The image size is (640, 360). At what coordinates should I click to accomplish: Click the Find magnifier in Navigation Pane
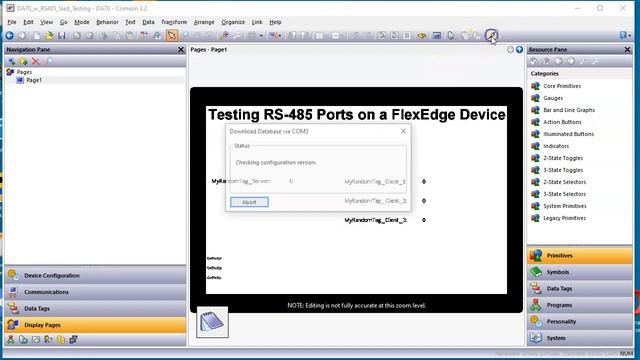[x=49, y=61]
